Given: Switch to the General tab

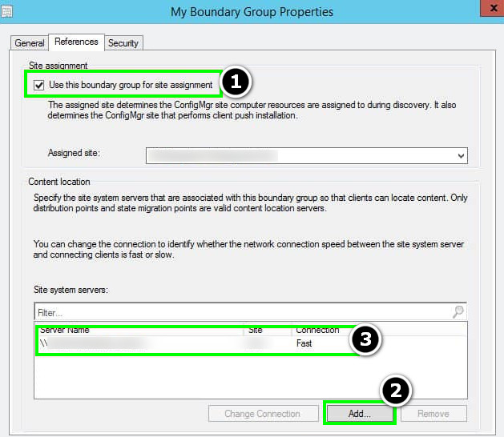Looking at the screenshot, I should (x=30, y=43).
